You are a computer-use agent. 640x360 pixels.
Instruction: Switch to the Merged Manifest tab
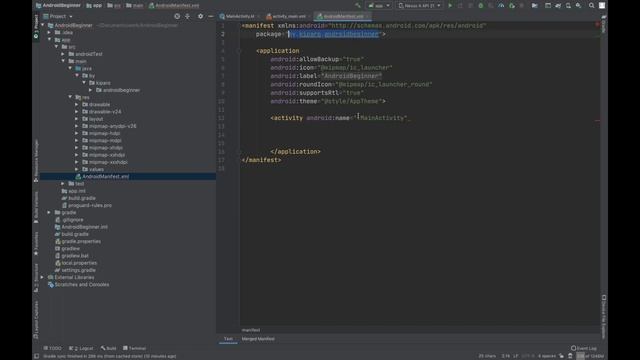pyautogui.click(x=258, y=339)
